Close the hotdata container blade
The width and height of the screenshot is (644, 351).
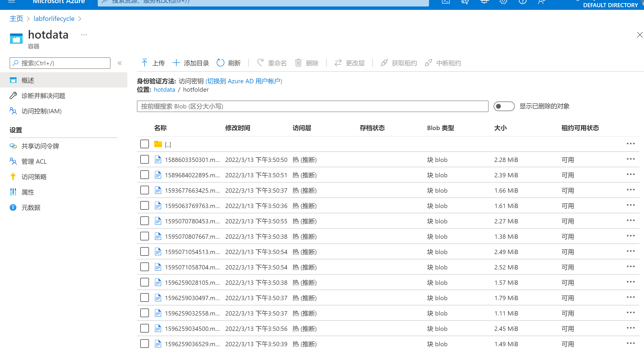(x=639, y=35)
